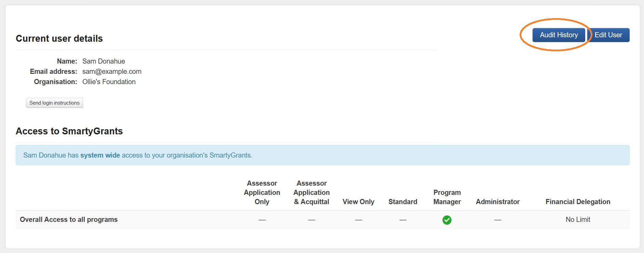Screen dimensions: 644x253
Task: Click the View Only column header
Action: click(x=358, y=202)
